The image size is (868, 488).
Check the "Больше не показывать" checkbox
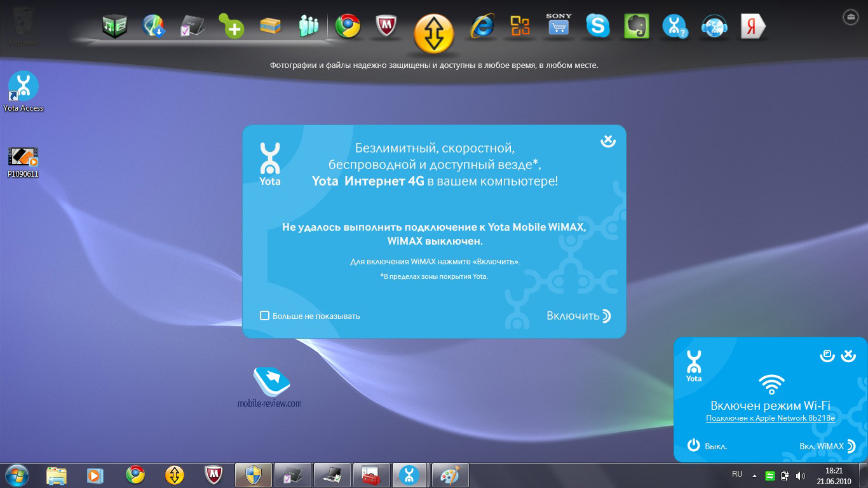click(265, 316)
